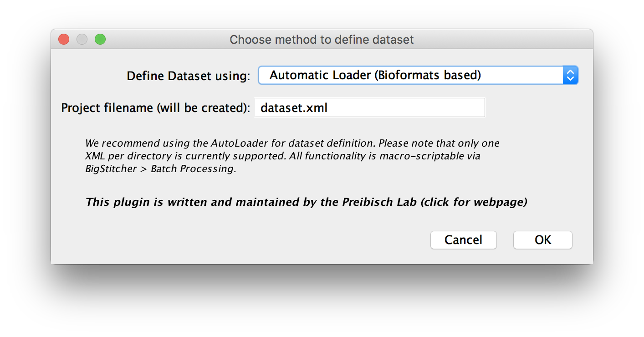Open the Preibisch Lab webpage link
Viewport: 644px width, 337px height.
click(306, 202)
